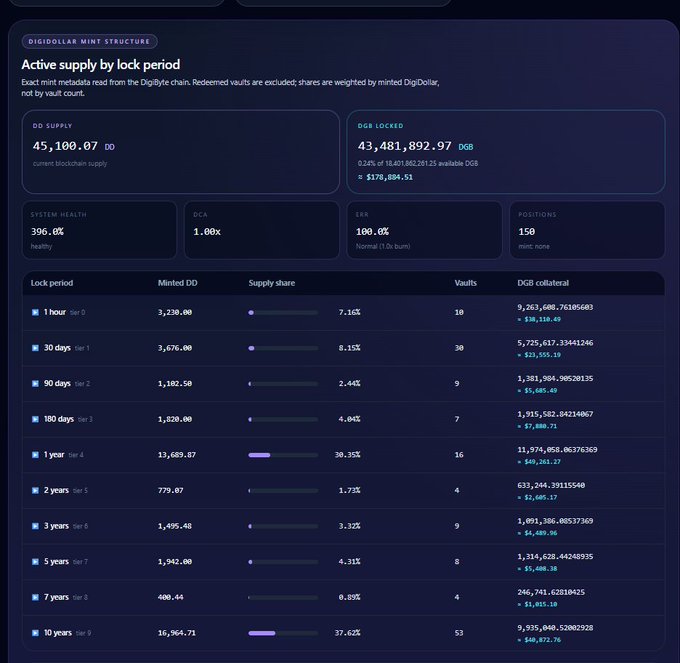Select minted value 3,230.00
Screen dimensions: 680x663
click(175, 312)
